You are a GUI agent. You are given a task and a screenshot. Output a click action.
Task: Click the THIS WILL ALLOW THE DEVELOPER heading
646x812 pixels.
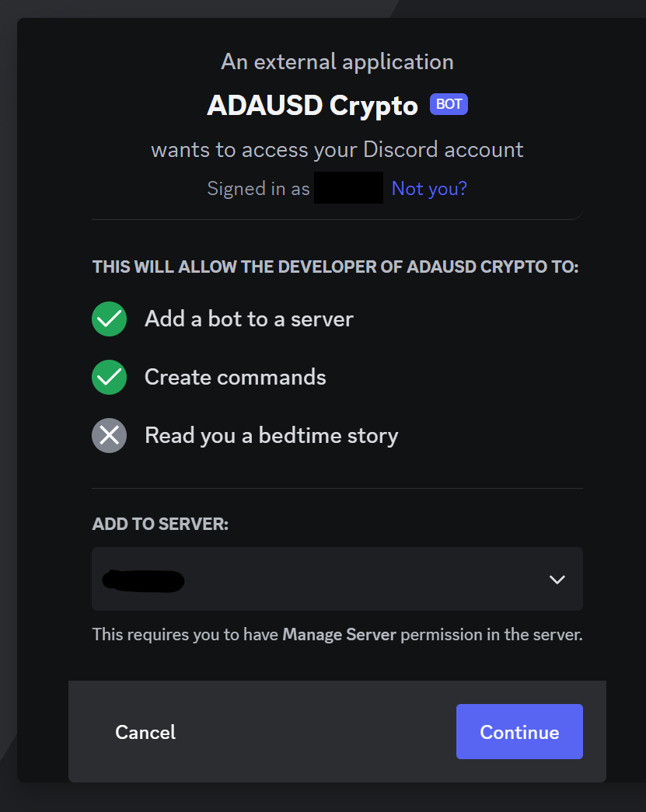335,267
